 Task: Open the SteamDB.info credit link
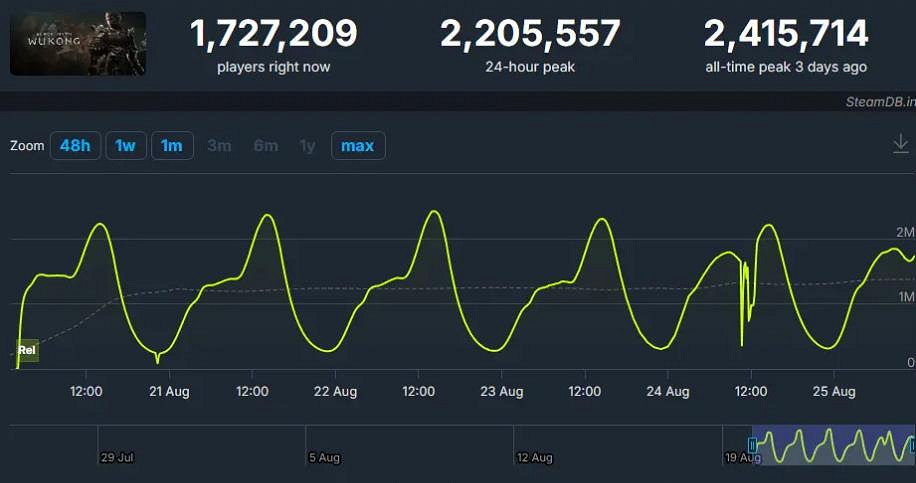tap(879, 101)
